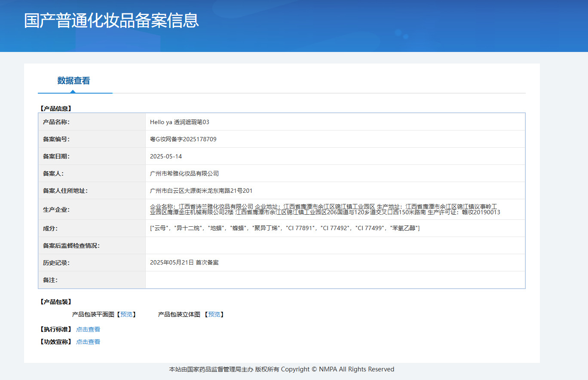Click the page title 国产普通化妆品备案信息
The width and height of the screenshot is (588, 380).
click(111, 21)
